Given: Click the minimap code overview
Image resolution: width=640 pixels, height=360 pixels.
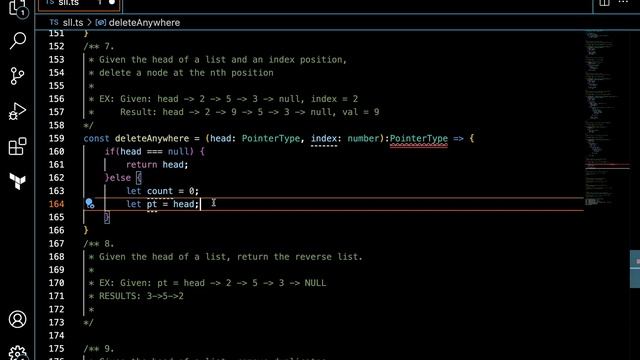Looking at the screenshot, I should 608,118.
